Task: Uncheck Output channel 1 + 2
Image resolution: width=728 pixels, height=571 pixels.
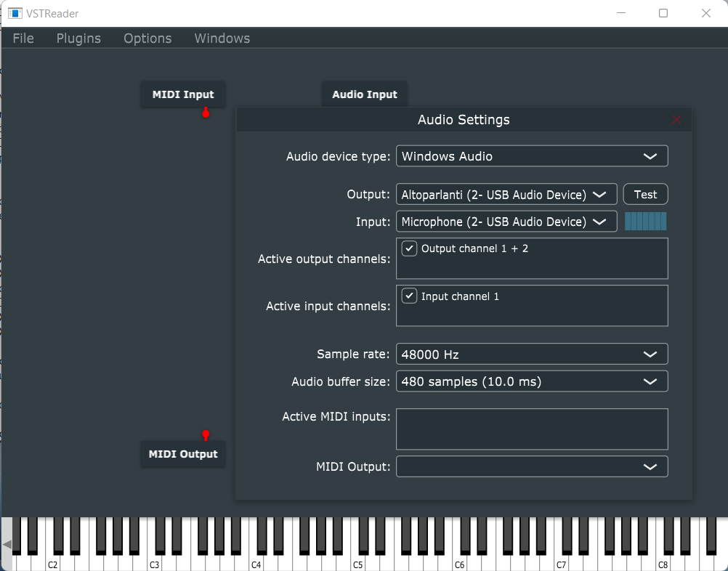Action: click(409, 248)
